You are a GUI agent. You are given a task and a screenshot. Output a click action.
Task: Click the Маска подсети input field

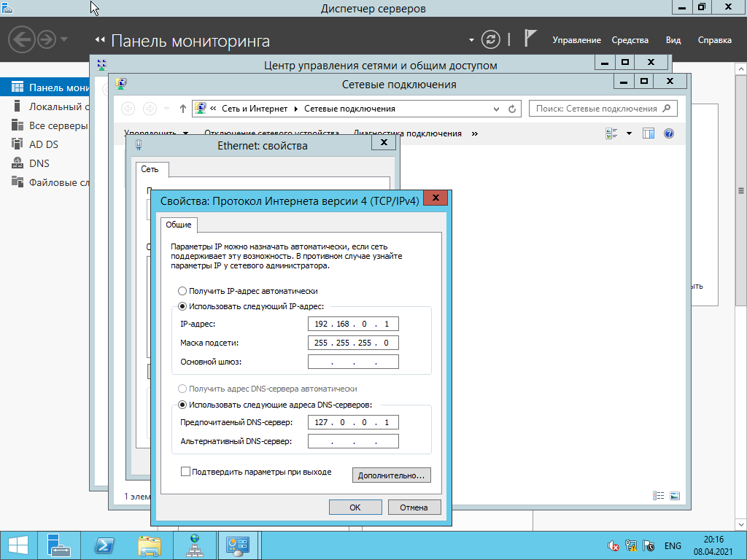coord(353,343)
